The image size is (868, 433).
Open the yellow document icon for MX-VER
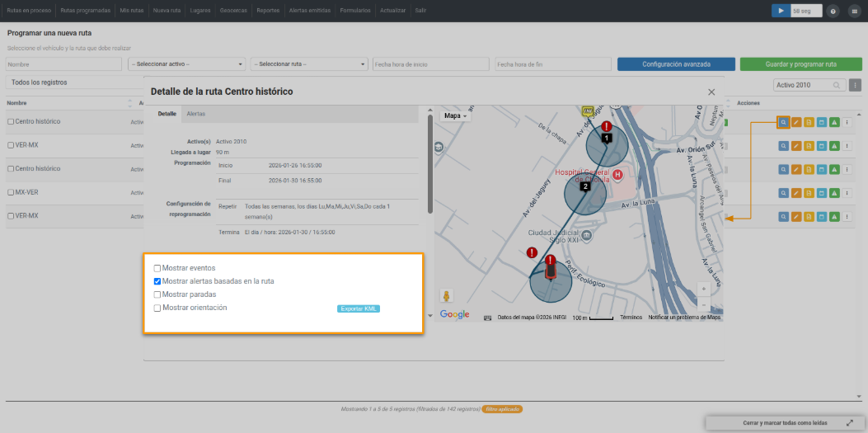click(x=809, y=193)
